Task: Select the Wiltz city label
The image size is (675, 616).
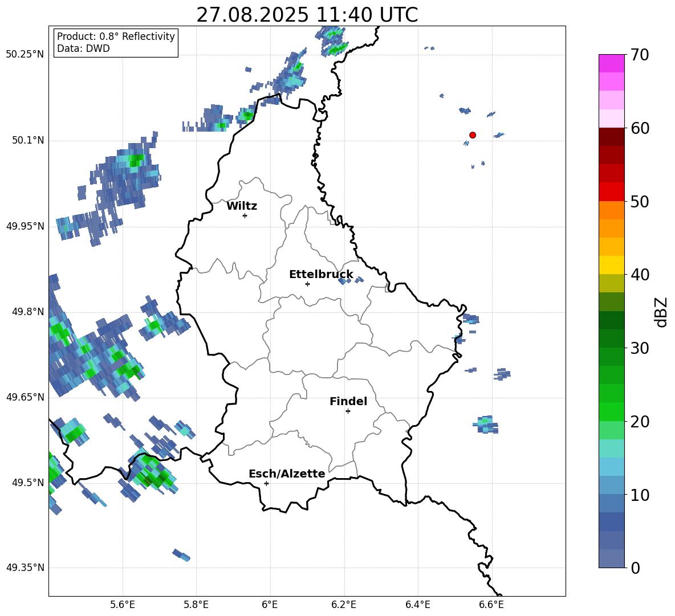Action: point(242,206)
